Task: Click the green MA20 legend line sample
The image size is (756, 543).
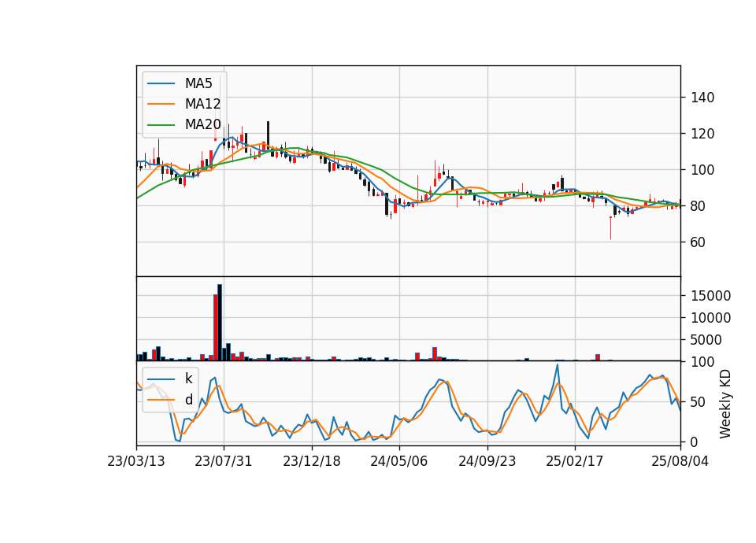Action: pos(161,125)
